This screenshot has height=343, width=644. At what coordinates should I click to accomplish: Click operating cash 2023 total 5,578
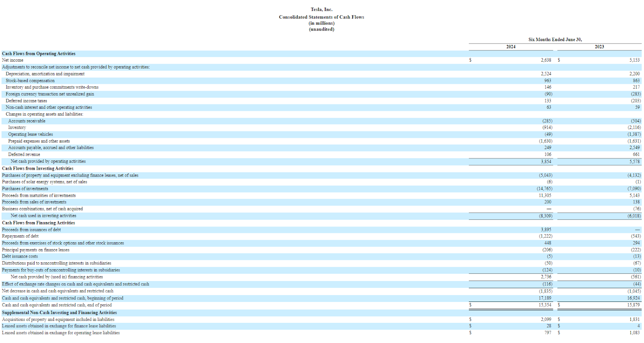tap(634, 161)
